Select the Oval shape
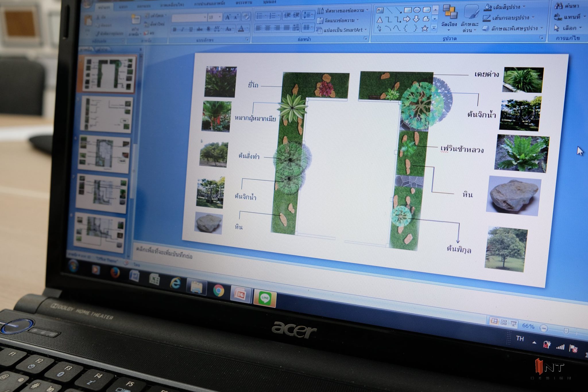Viewport: 588px width, 392px height. [x=417, y=10]
